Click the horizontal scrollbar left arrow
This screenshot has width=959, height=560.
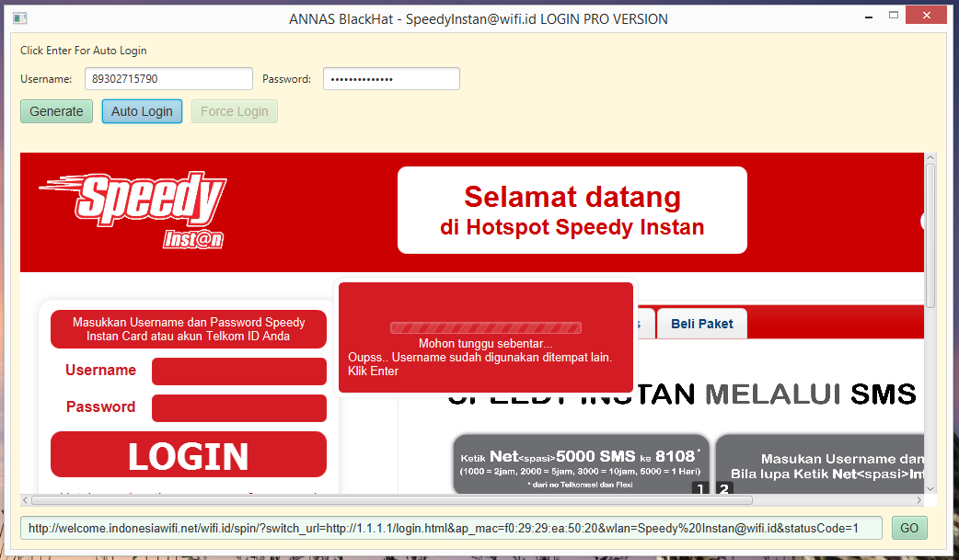pos(25,500)
